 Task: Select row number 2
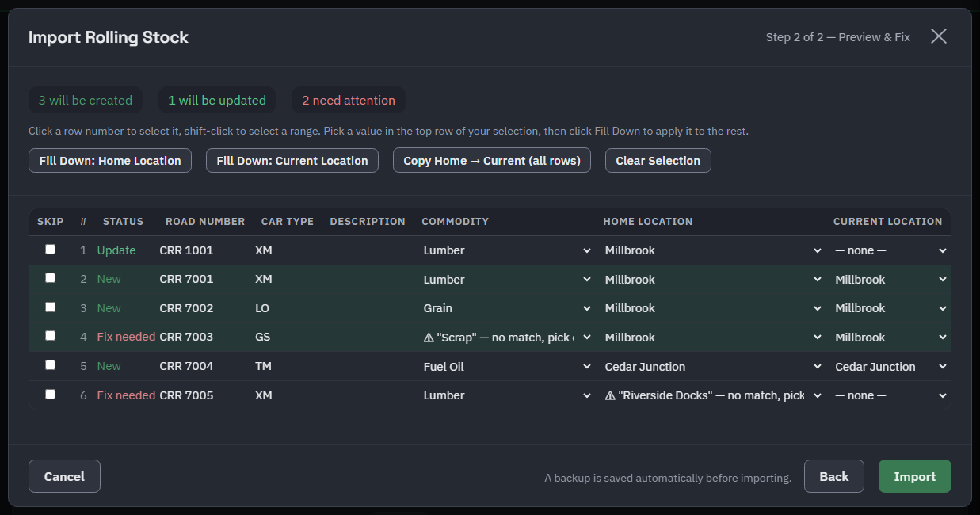click(x=83, y=279)
